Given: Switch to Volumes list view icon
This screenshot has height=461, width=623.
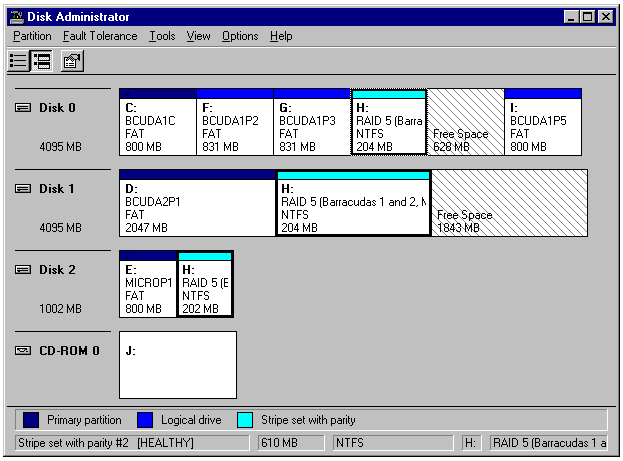Looking at the screenshot, I should coord(18,61).
